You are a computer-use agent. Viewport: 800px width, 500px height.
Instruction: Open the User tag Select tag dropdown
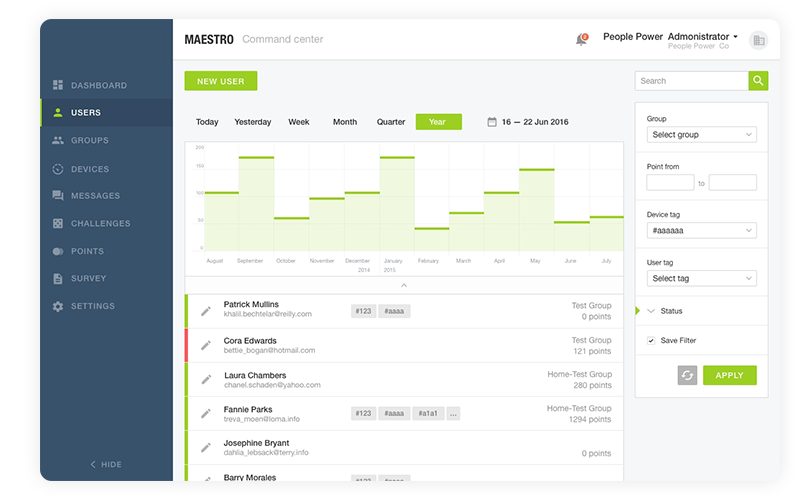[x=702, y=279]
